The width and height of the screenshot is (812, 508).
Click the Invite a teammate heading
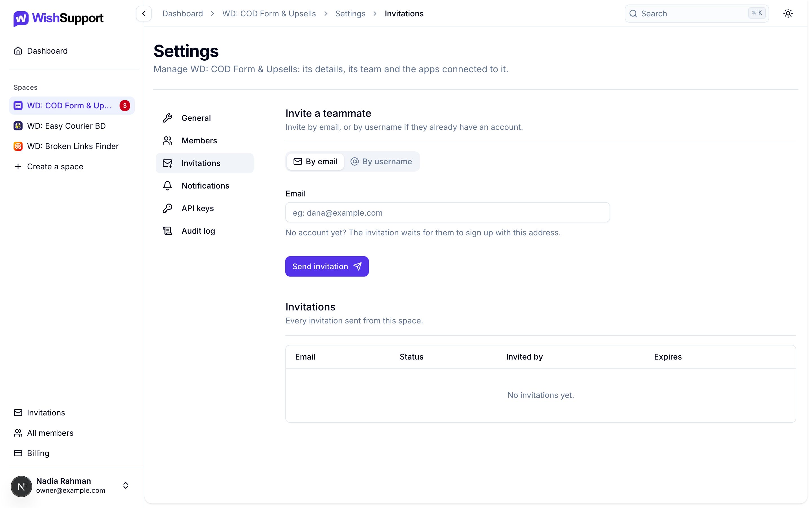click(x=328, y=113)
